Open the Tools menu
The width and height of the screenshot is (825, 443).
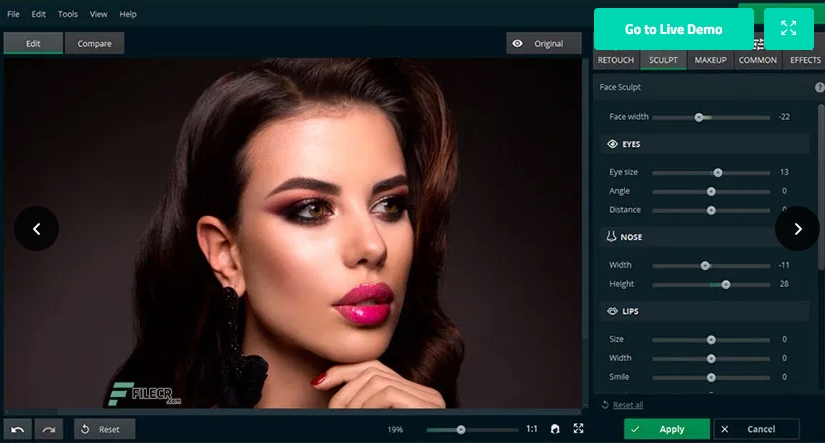[x=68, y=14]
